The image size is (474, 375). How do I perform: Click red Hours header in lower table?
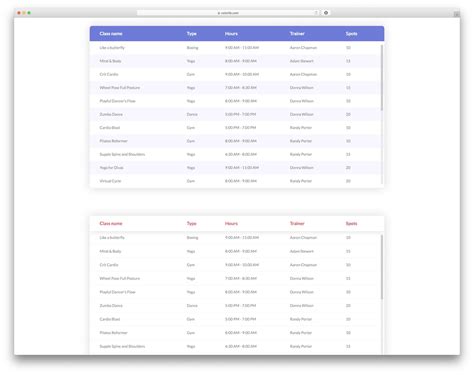coord(231,223)
